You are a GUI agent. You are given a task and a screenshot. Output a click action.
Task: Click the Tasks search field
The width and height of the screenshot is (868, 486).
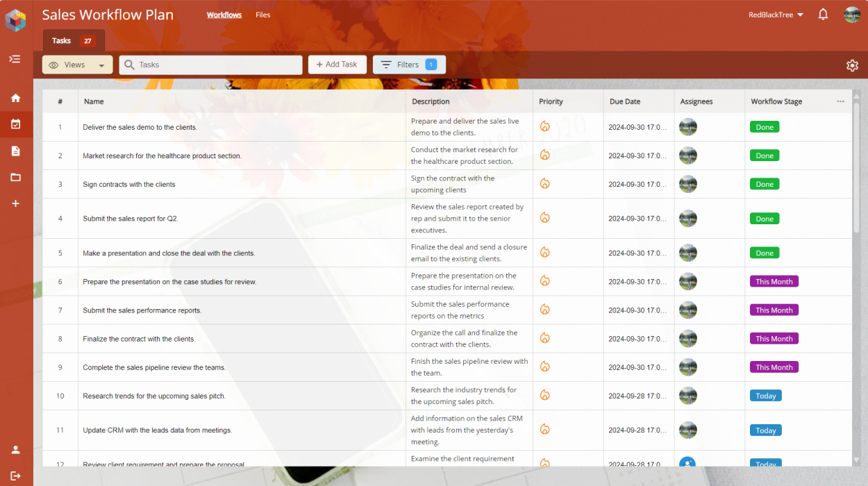210,65
